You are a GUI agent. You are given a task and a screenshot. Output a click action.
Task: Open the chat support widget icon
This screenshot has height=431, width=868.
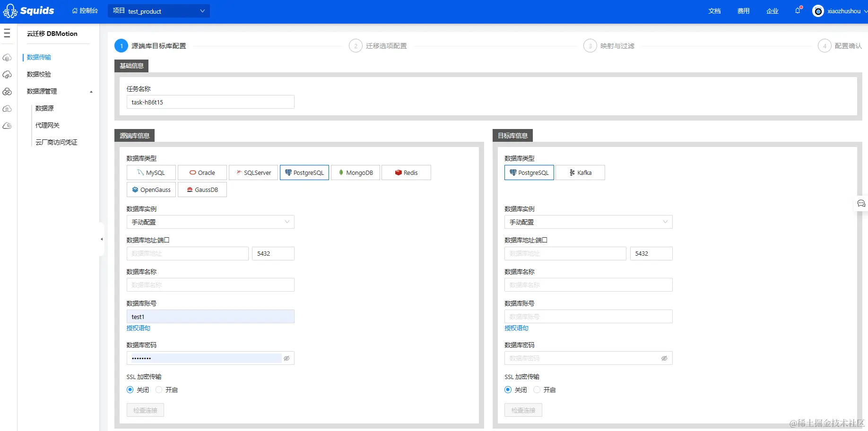tap(861, 203)
